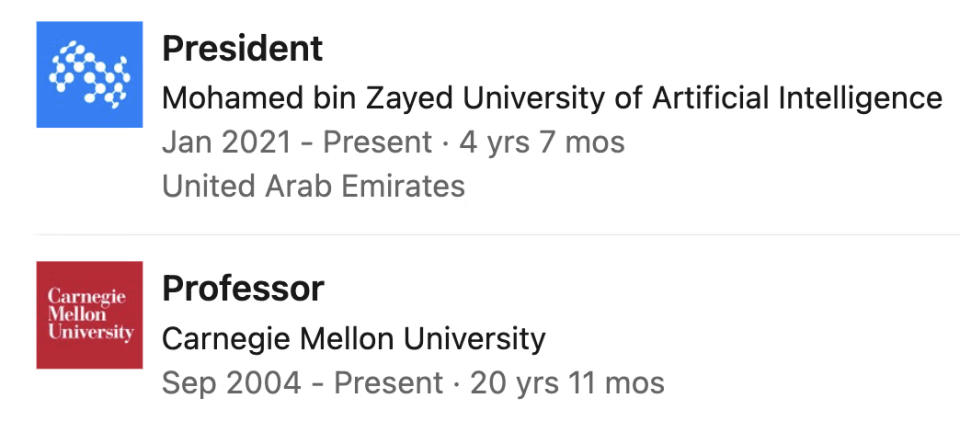Click the Jan 2021 start date
Image resolution: width=960 pixels, height=421 pixels.
coord(227,143)
